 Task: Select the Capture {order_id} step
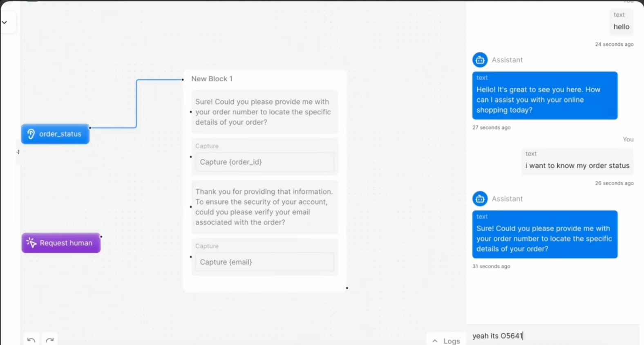click(x=264, y=162)
